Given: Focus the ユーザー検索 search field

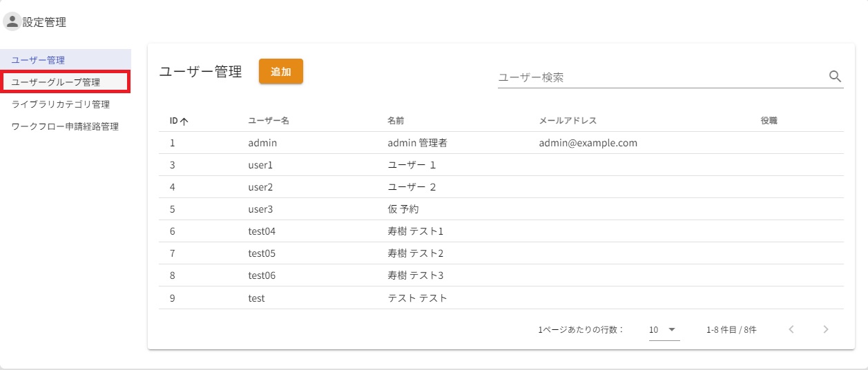Looking at the screenshot, I should click(x=659, y=77).
